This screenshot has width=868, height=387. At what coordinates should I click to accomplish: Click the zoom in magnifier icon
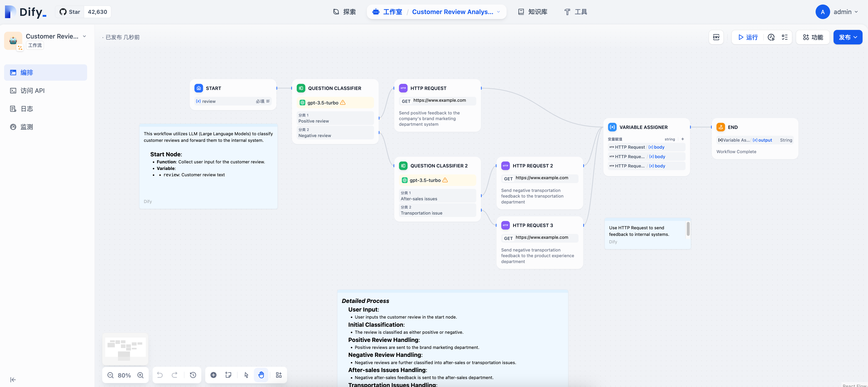tap(140, 375)
